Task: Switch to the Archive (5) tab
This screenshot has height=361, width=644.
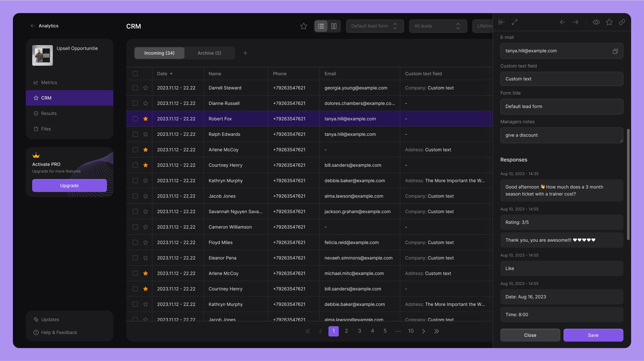Action: pyautogui.click(x=209, y=53)
